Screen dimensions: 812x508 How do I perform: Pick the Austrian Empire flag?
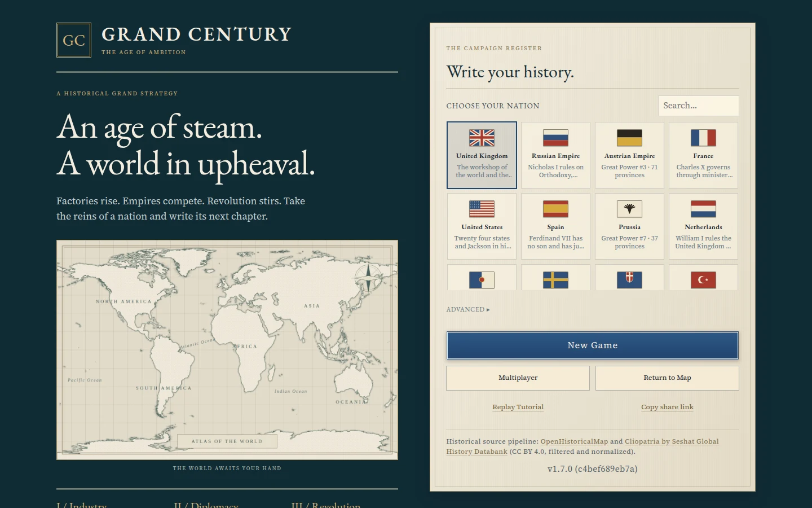629,138
